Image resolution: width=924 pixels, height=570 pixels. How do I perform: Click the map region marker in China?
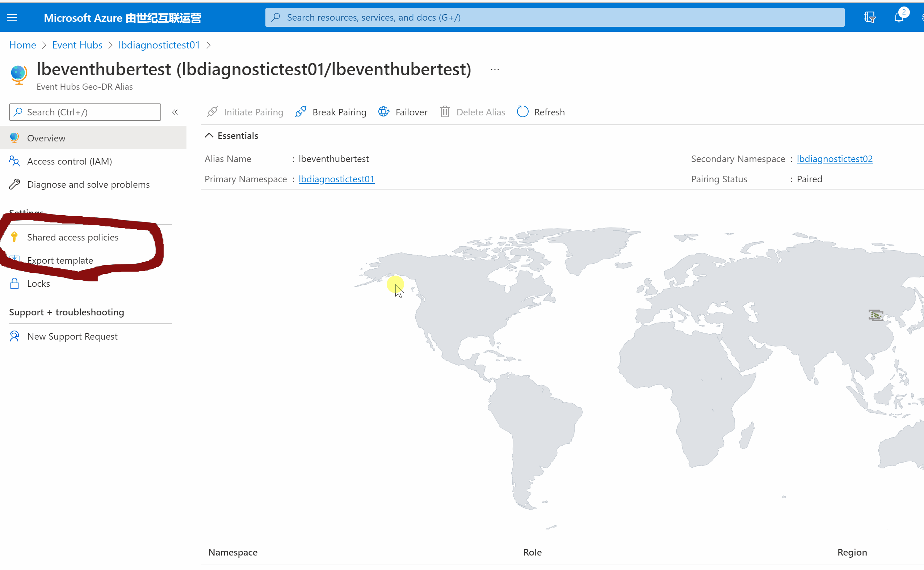pyautogui.click(x=876, y=315)
